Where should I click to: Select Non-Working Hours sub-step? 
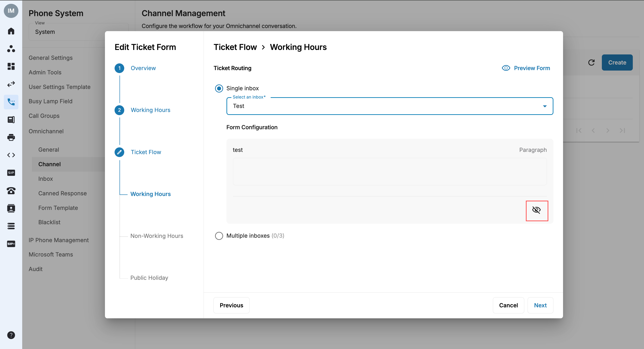tap(157, 236)
